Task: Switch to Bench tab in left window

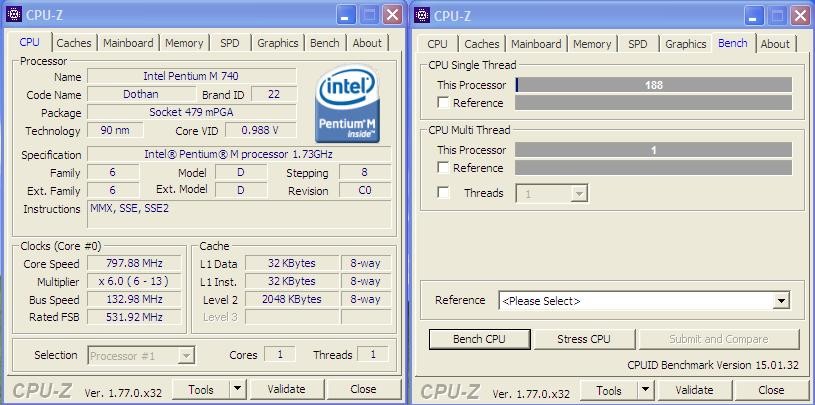Action: click(x=325, y=43)
